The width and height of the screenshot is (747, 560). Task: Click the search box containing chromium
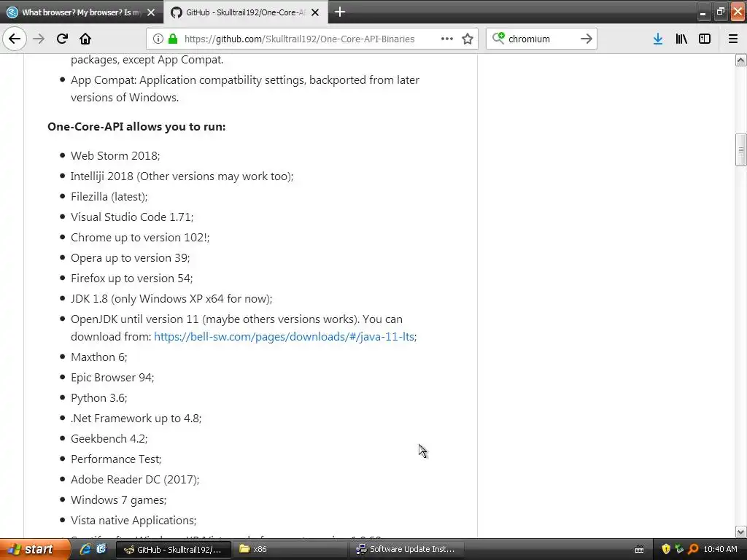(541, 39)
